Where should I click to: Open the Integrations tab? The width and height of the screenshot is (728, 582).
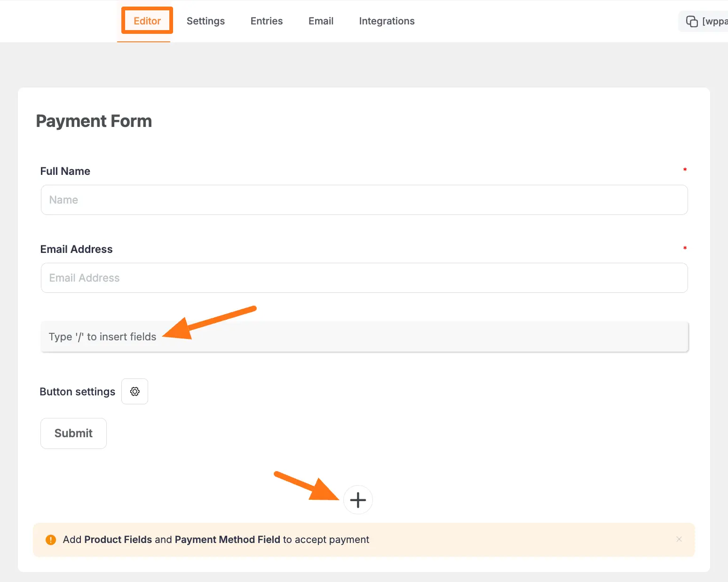point(387,21)
